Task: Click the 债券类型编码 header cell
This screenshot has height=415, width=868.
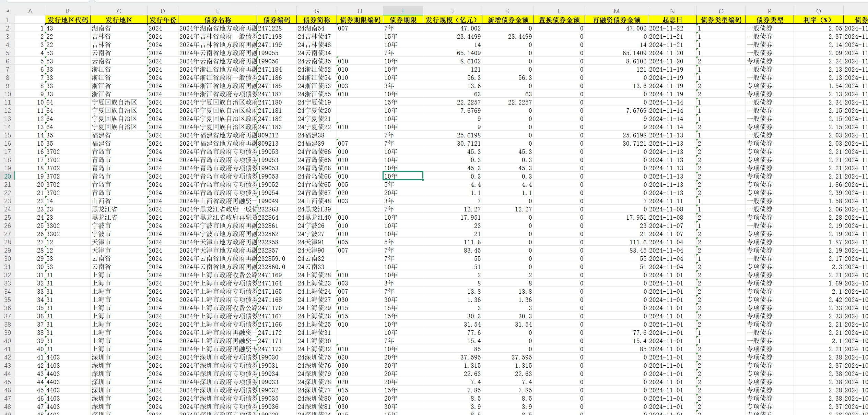Action: (x=721, y=20)
